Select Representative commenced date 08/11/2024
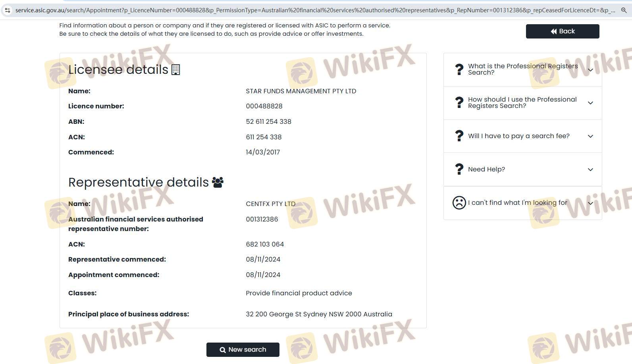632x364 pixels. point(263,260)
